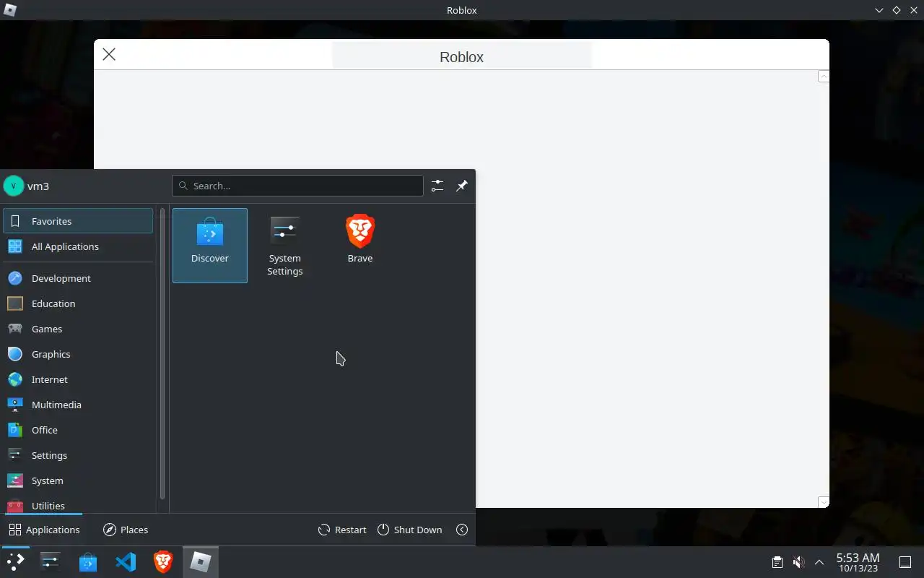924x578 pixels.
Task: Click the Roblox dialog down scroll arrow
Action: click(823, 501)
